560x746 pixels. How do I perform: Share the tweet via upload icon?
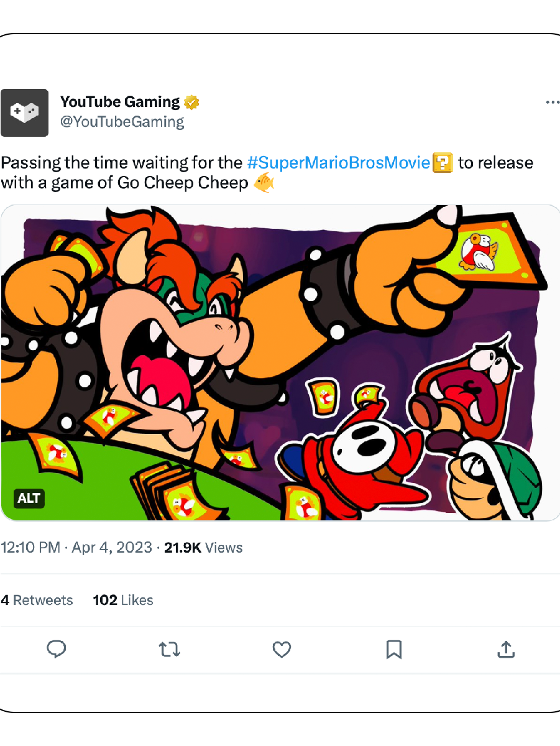(x=507, y=650)
